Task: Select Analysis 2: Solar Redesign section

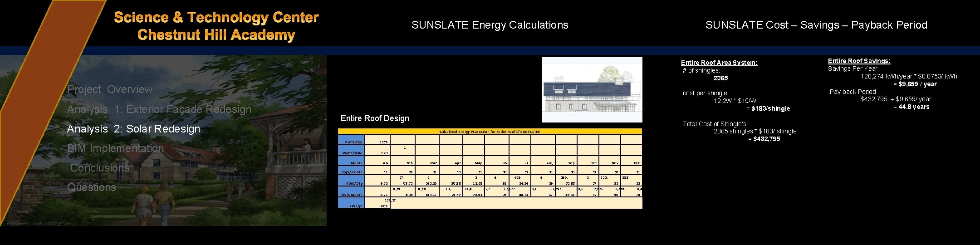Action: (x=133, y=129)
